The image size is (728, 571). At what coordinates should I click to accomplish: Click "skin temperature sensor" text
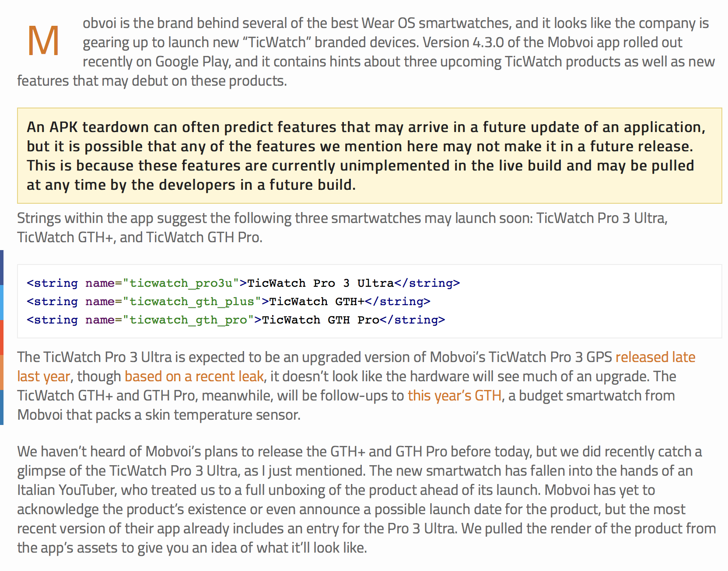tap(222, 415)
